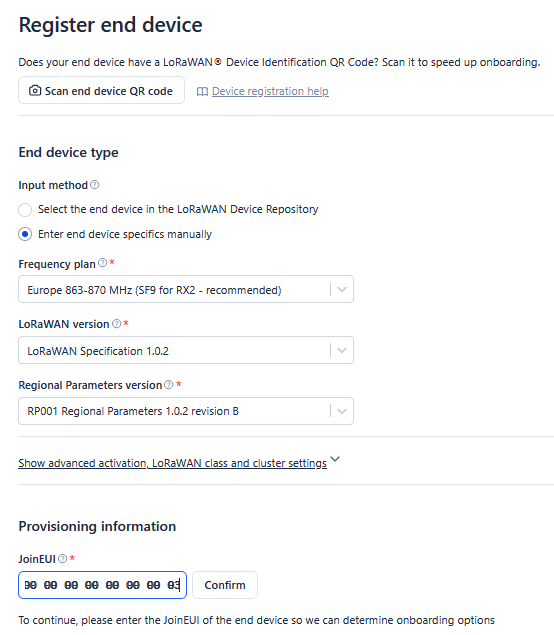Select the LoRaWAN Device Repository radio option
The image size is (554, 635).
click(x=25, y=210)
